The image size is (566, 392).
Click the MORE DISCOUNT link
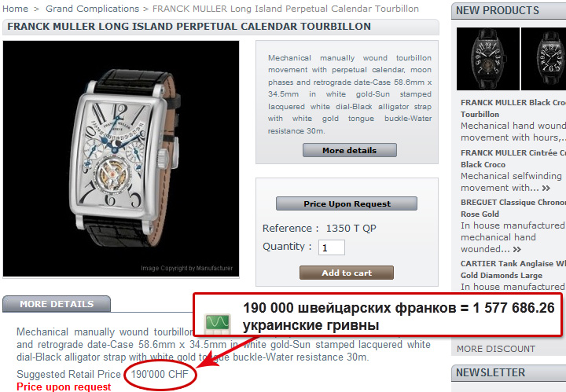495,349
